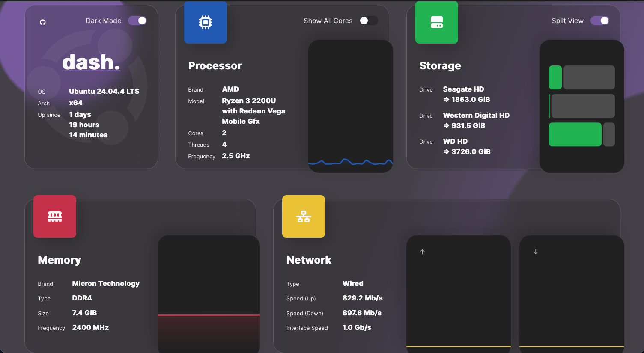Click the Seagate HD storage usage bar
This screenshot has width=644, height=353.
click(x=582, y=77)
